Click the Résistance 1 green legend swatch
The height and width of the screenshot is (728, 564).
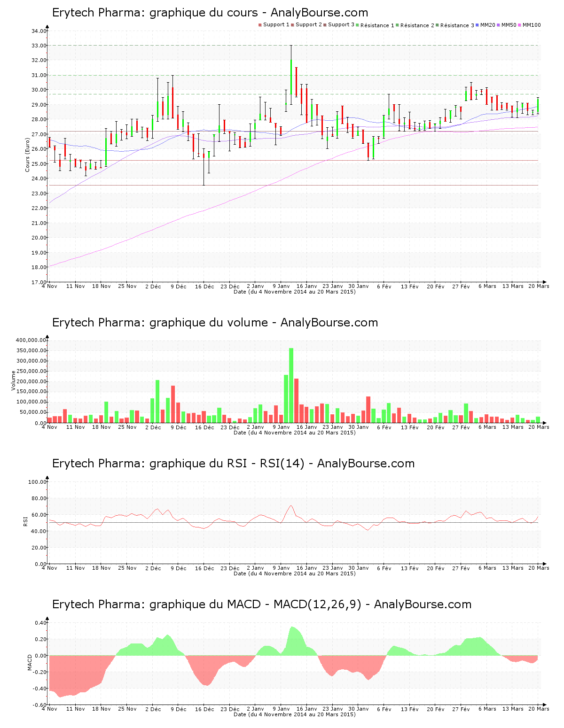coord(358,25)
